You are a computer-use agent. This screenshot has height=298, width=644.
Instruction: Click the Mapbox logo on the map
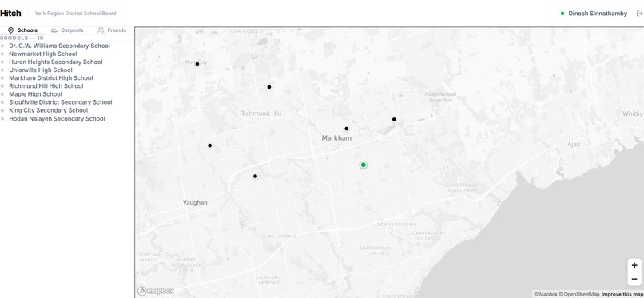tap(156, 291)
